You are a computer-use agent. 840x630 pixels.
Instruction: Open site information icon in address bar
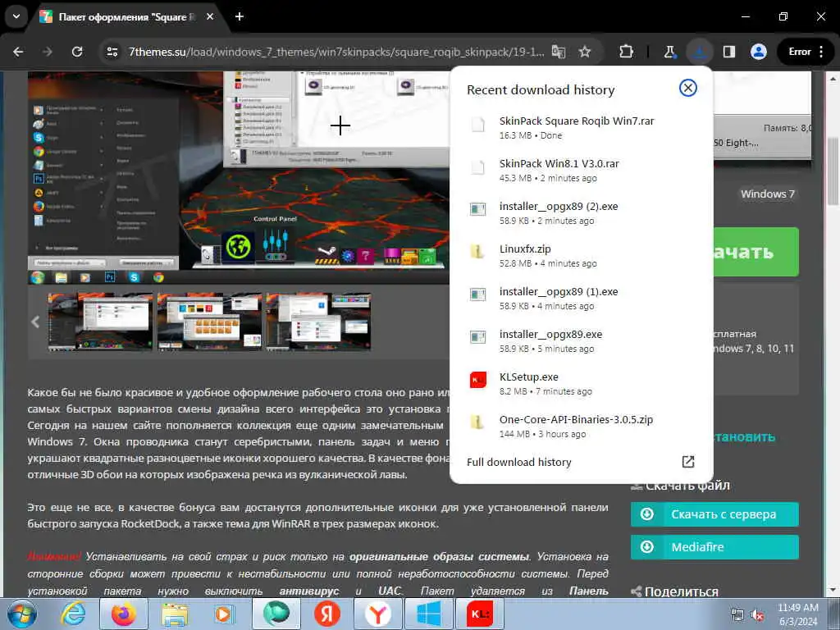(112, 52)
